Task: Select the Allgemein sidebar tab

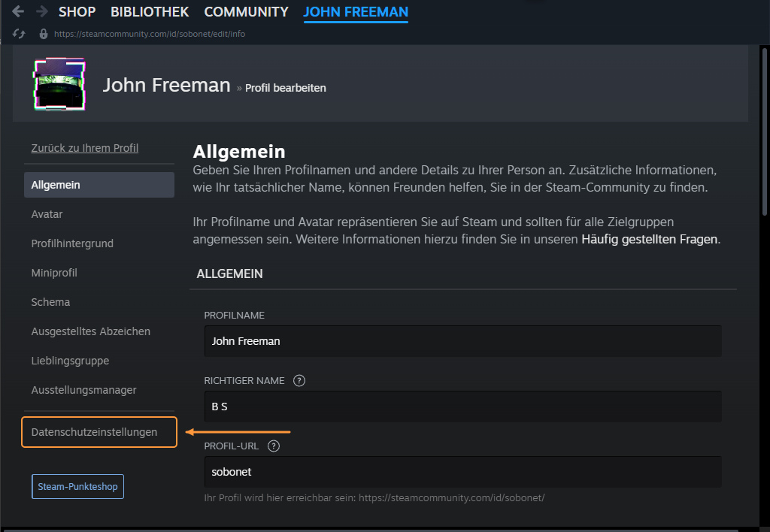Action: [99, 185]
